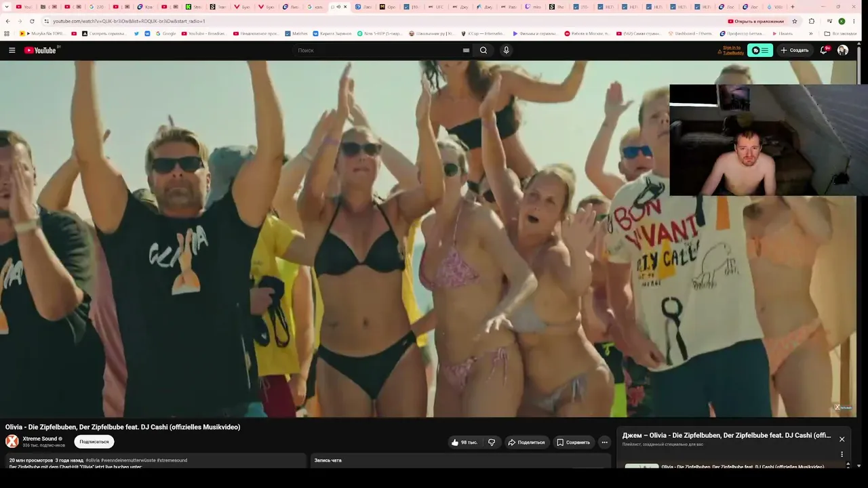Switch to the mixa browser tab
Viewport: 868px width, 488px height.
(533, 7)
